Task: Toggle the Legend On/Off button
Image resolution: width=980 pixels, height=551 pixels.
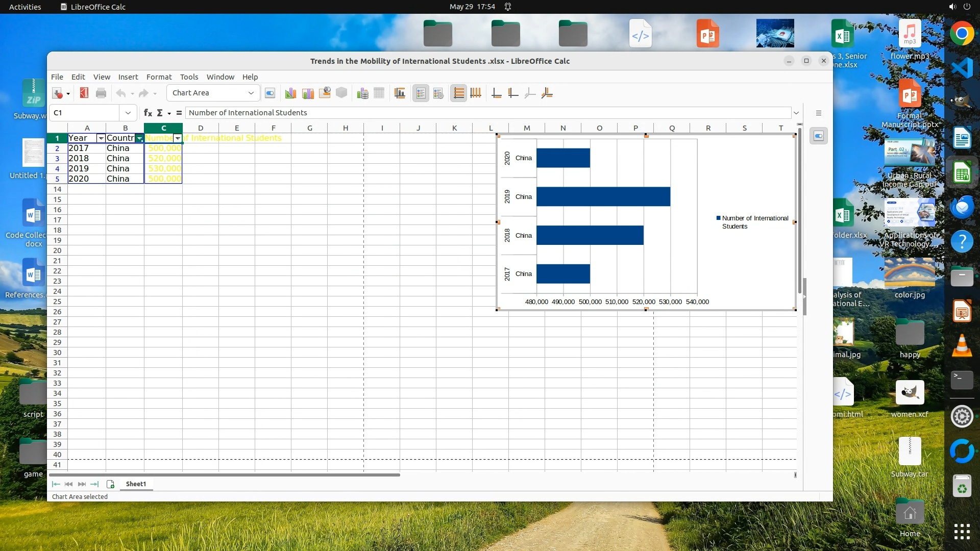Action: [x=421, y=93]
